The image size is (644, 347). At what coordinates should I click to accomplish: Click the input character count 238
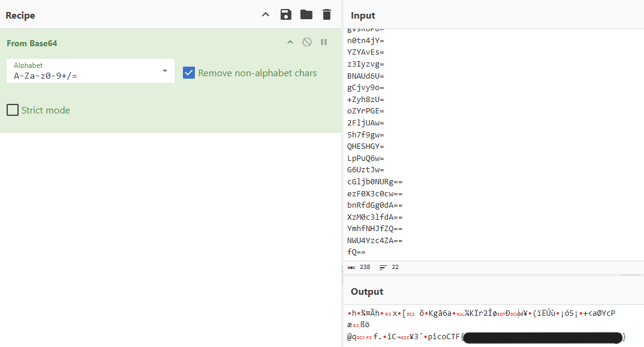[365, 267]
